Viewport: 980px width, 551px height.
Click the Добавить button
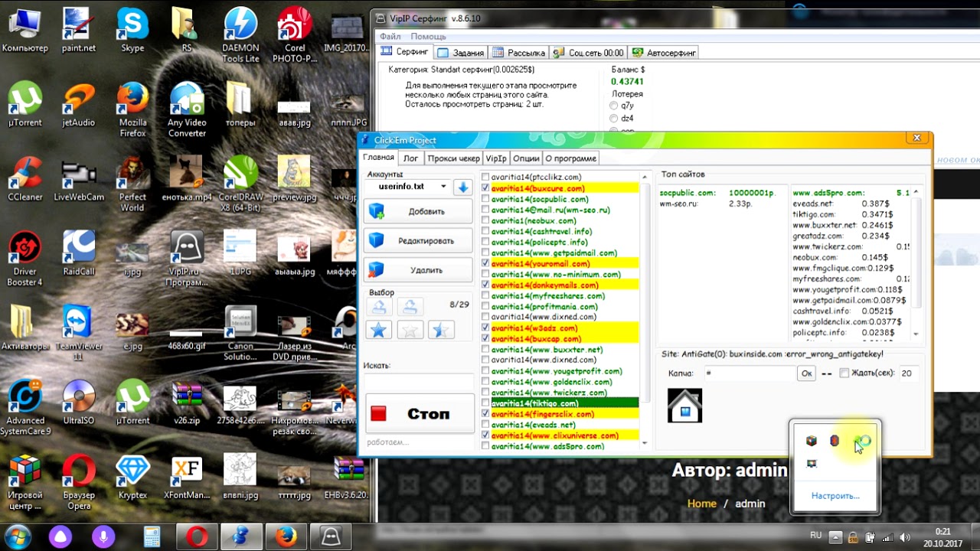[418, 211]
